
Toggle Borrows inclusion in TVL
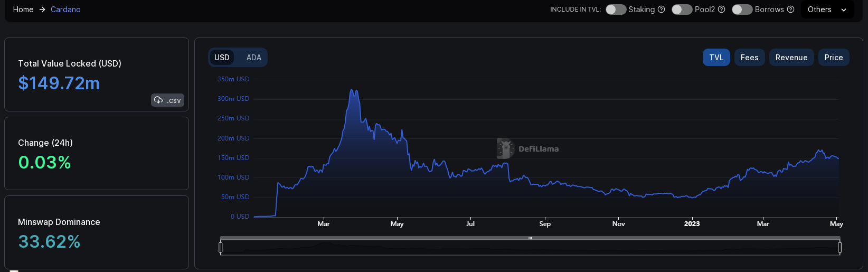tap(742, 10)
